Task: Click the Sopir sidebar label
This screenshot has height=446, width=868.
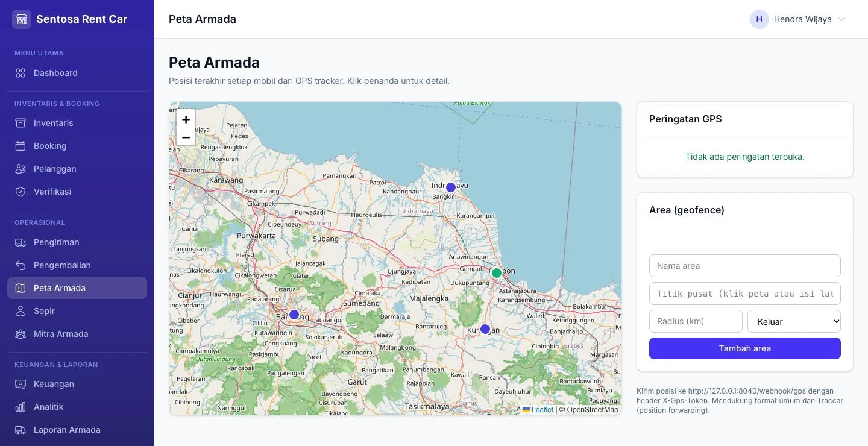Action: pos(44,311)
